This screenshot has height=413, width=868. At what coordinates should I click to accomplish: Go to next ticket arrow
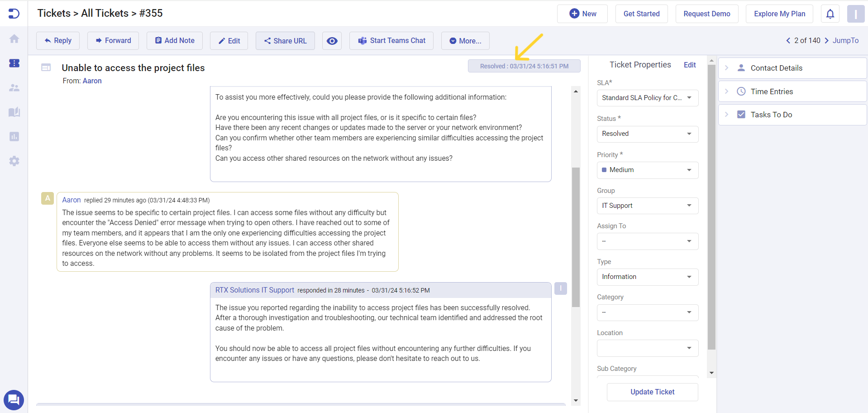pyautogui.click(x=827, y=41)
